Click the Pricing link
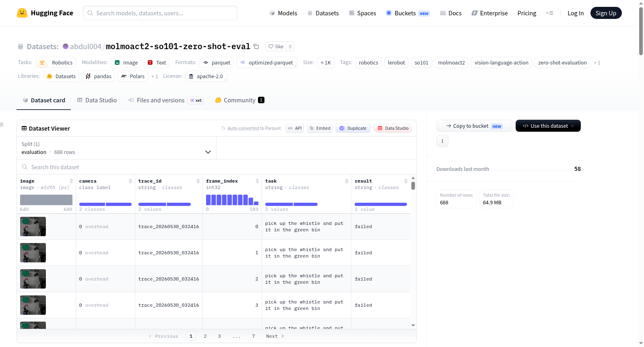The width and height of the screenshot is (644, 347). pyautogui.click(x=527, y=13)
